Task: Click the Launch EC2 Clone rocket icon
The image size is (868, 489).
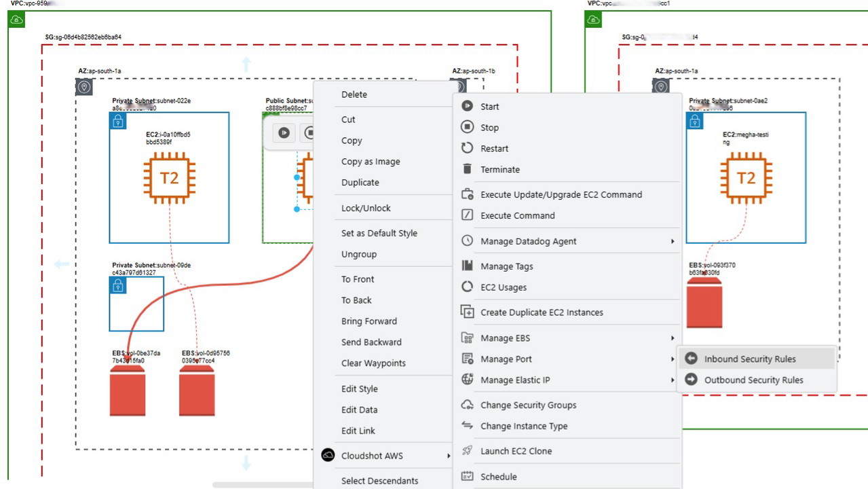Action: click(x=467, y=451)
